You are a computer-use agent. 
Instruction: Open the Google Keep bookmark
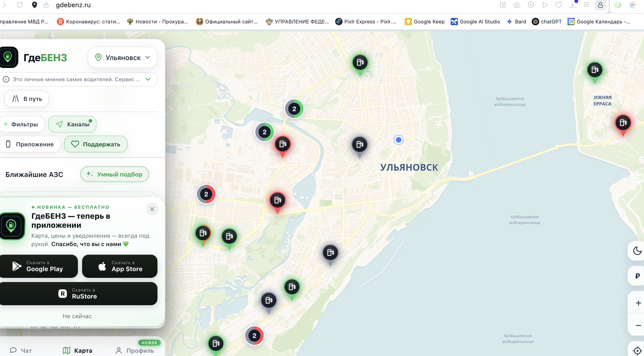coord(424,22)
